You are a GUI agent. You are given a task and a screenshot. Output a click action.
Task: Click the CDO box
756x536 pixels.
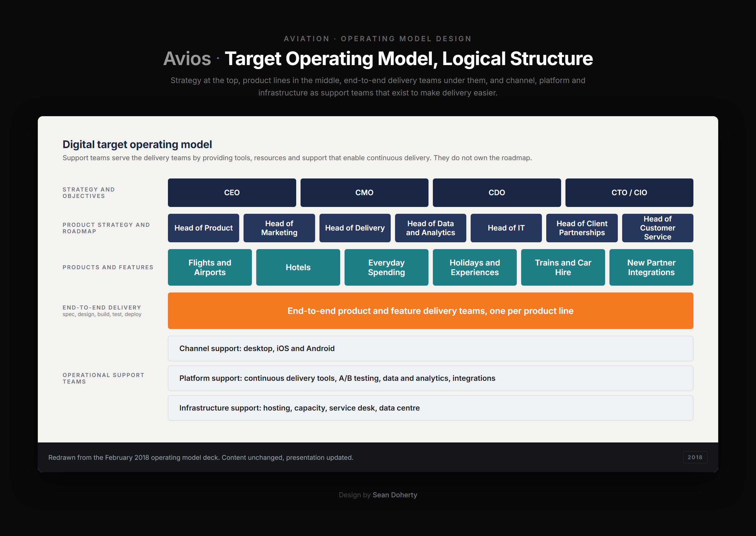(x=497, y=193)
